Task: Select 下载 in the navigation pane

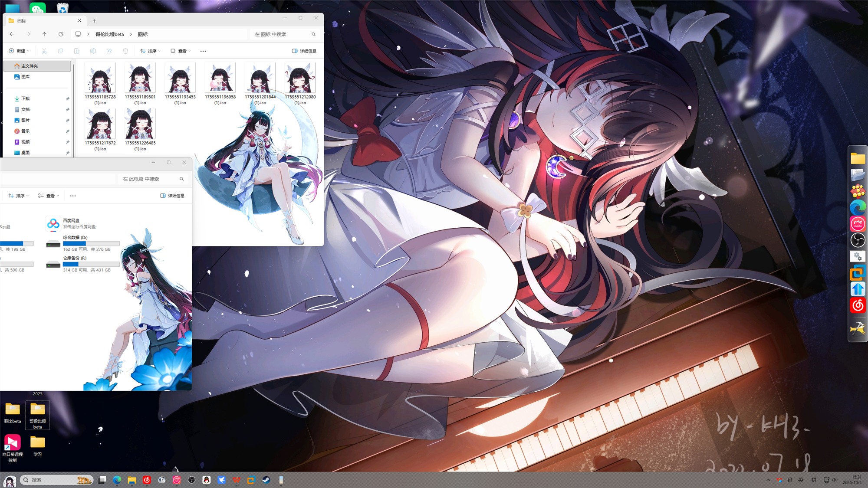Action: point(25,99)
